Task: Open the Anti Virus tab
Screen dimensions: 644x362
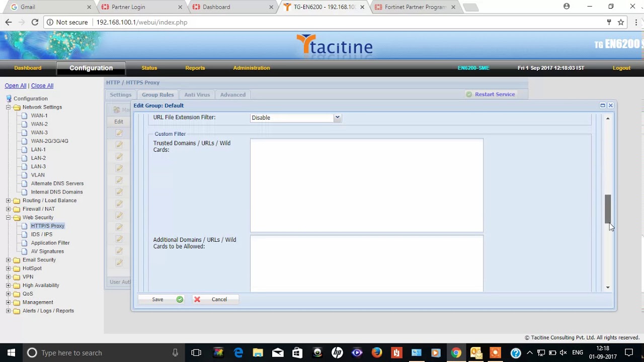Action: [197, 95]
